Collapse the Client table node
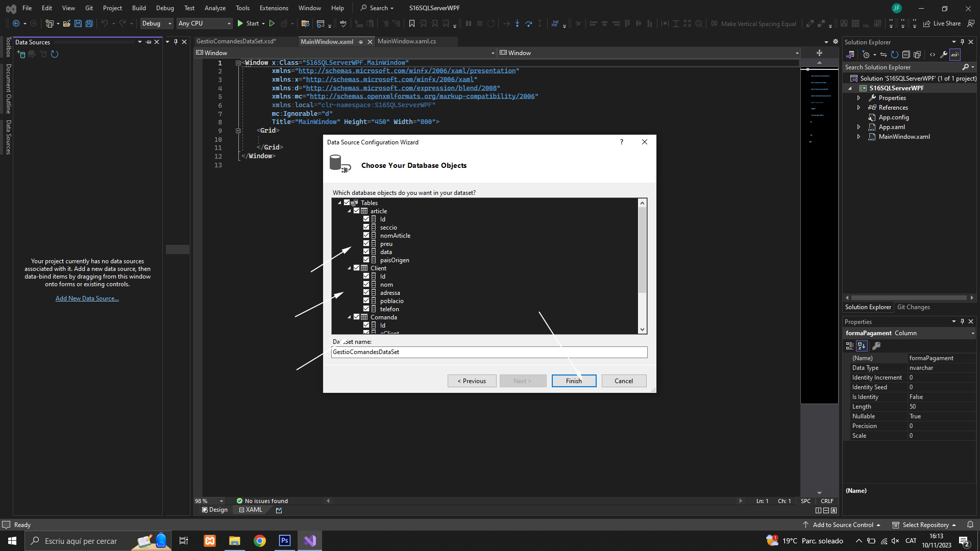980x551 pixels. point(350,268)
